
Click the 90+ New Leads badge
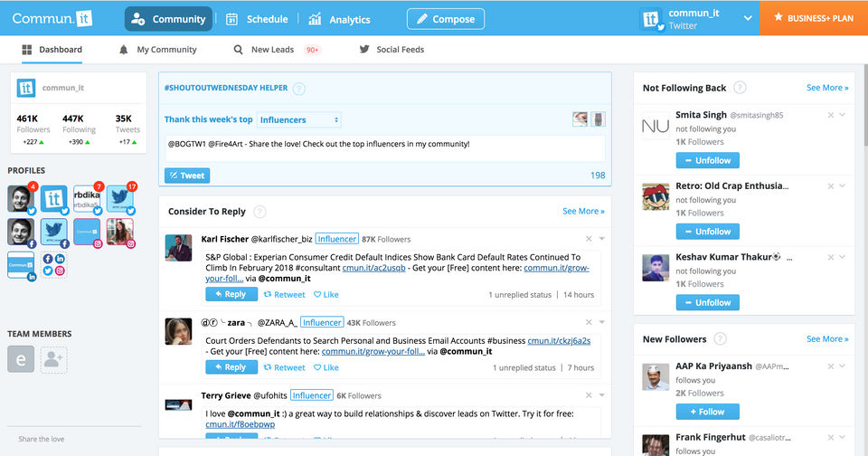point(312,50)
